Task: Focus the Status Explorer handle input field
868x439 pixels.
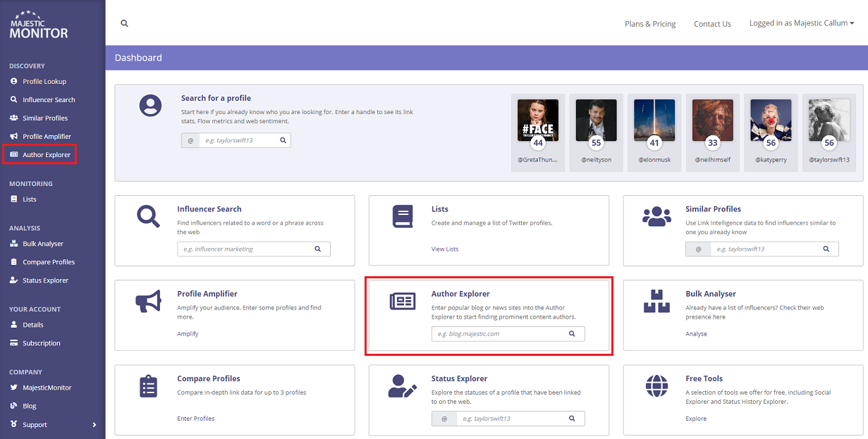Action: [508, 419]
